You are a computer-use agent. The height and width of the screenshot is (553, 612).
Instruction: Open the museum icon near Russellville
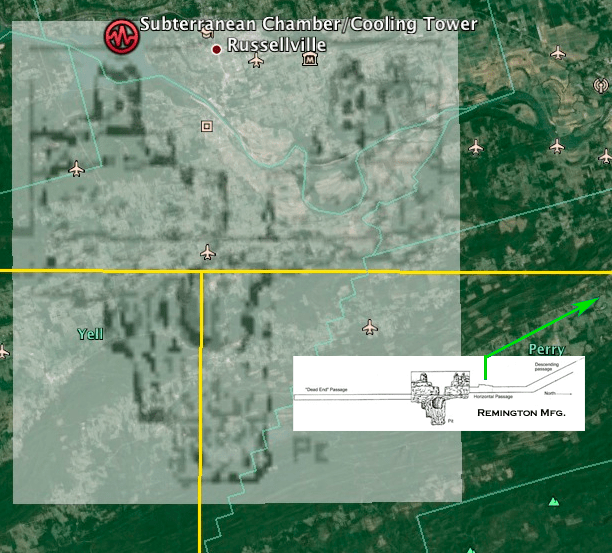click(310, 61)
